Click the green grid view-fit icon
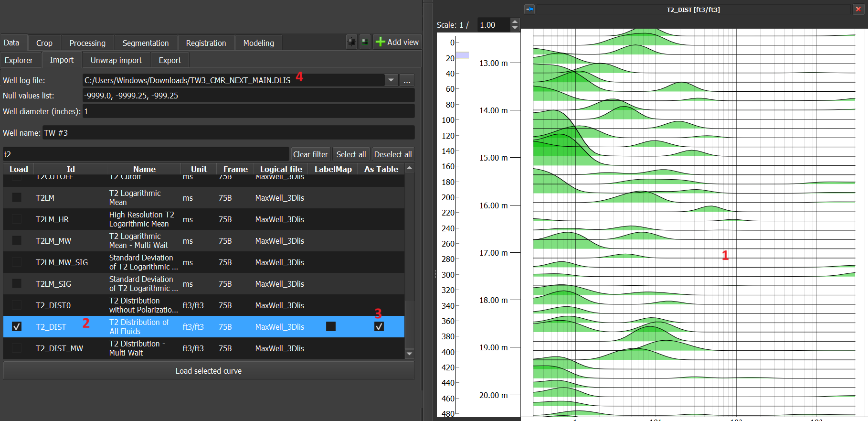Image resolution: width=868 pixels, height=421 pixels. tap(365, 42)
